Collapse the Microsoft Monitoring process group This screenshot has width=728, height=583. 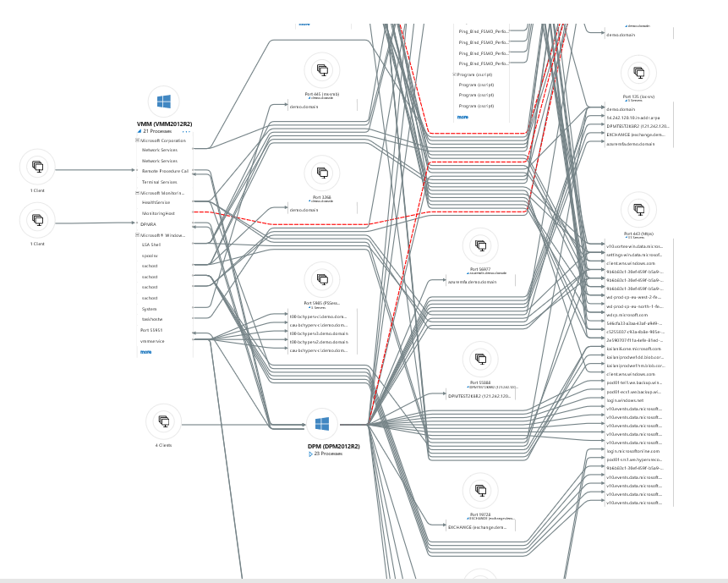[138, 193]
